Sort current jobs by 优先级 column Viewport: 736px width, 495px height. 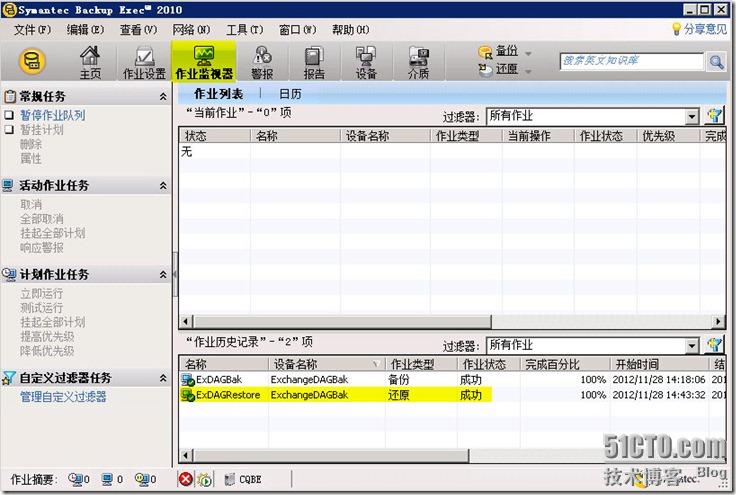tap(668, 136)
